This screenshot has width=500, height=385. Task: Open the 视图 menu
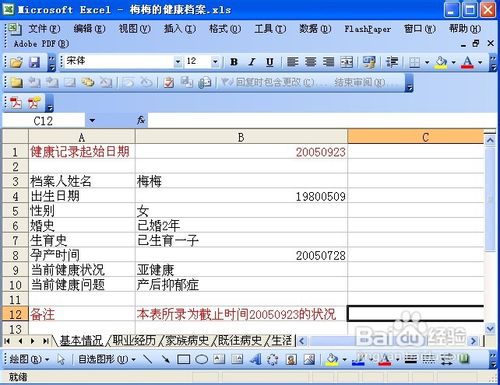click(135, 29)
